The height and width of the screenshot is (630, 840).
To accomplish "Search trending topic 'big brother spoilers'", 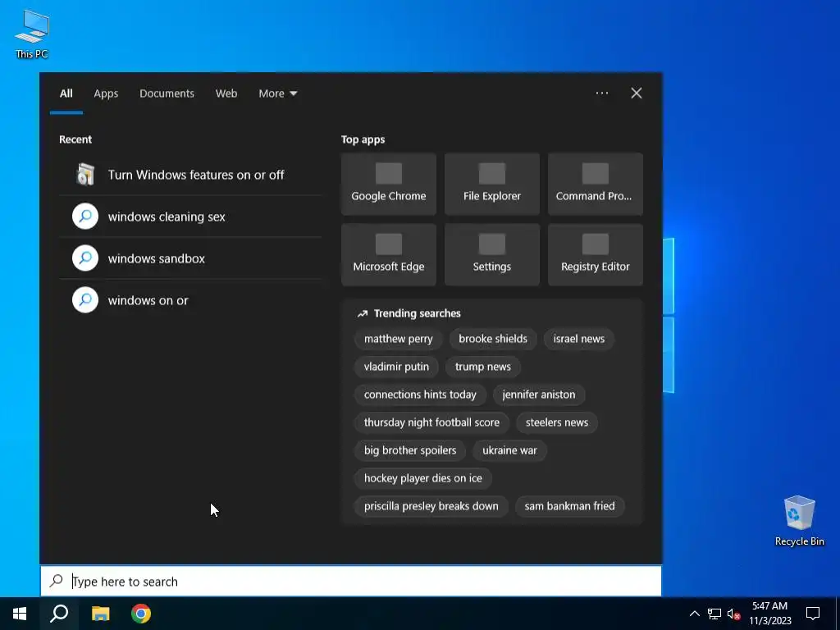I will [410, 450].
